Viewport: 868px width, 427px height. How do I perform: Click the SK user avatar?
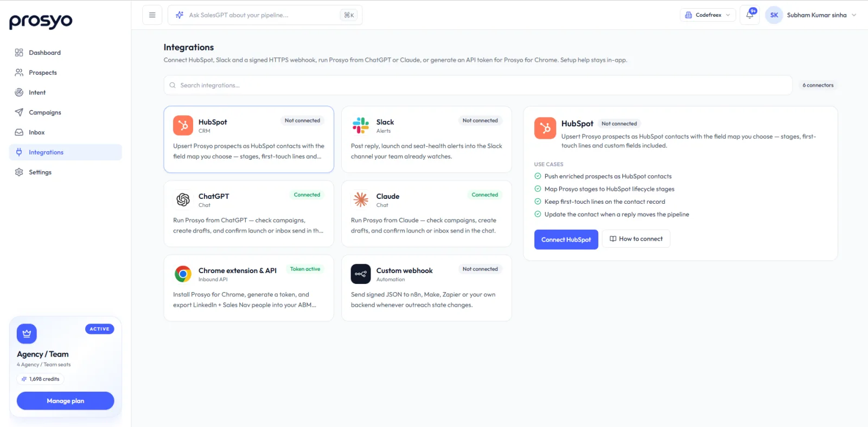774,15
